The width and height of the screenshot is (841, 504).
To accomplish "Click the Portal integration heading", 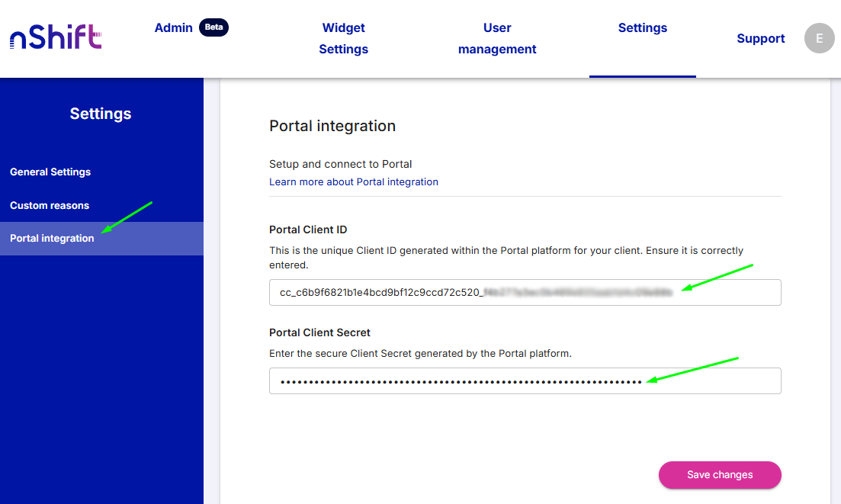I will coord(332,126).
